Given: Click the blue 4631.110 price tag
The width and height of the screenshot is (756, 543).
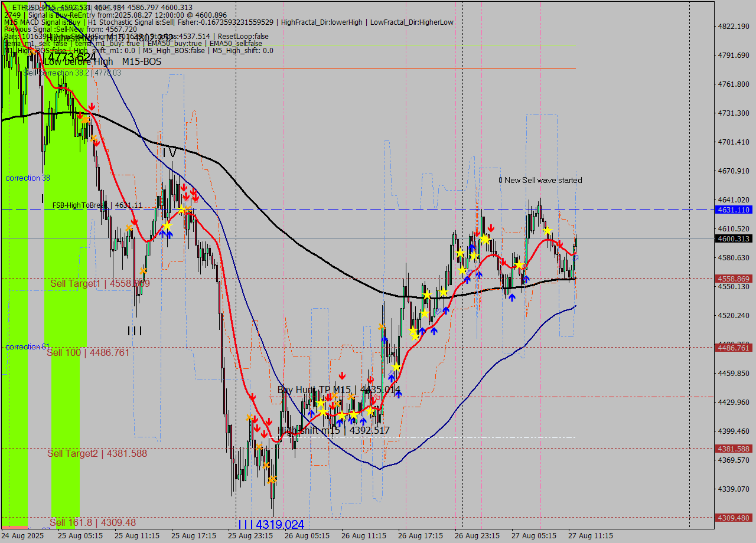Looking at the screenshot, I should pos(733,210).
